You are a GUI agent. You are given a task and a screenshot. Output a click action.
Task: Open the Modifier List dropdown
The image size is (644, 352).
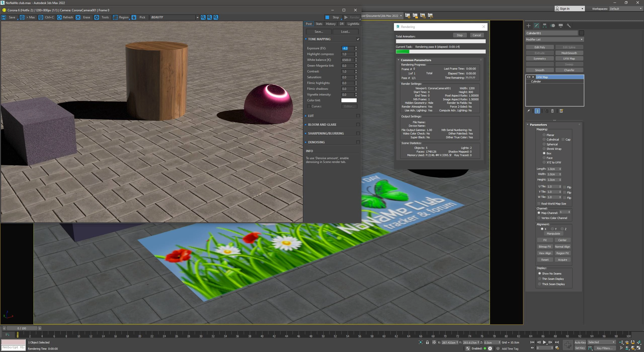click(554, 39)
